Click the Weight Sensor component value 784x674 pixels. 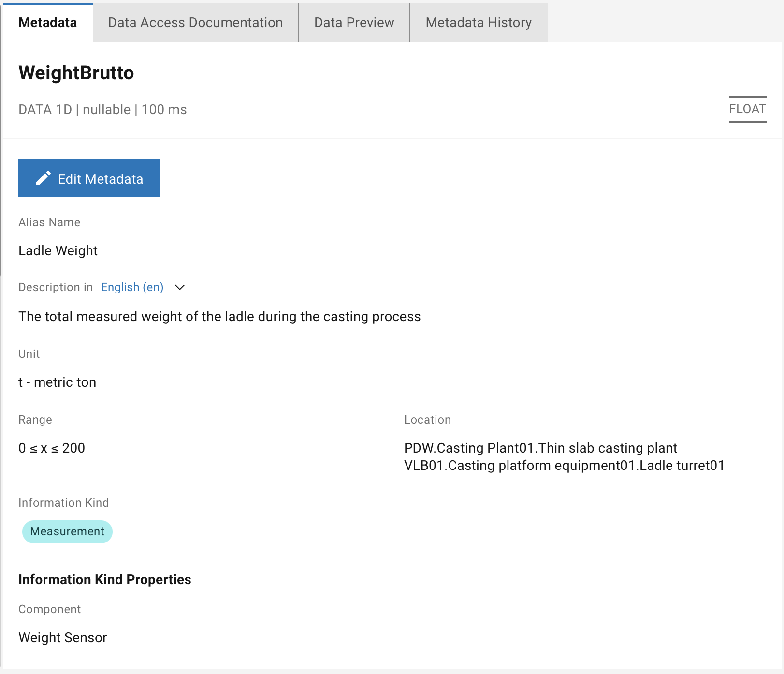[62, 637]
